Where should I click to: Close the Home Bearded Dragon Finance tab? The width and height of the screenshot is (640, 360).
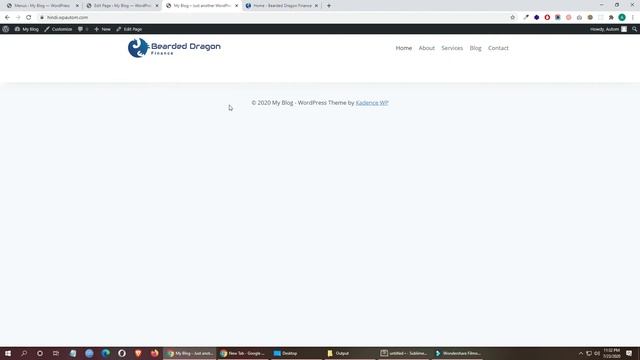pyautogui.click(x=316, y=6)
